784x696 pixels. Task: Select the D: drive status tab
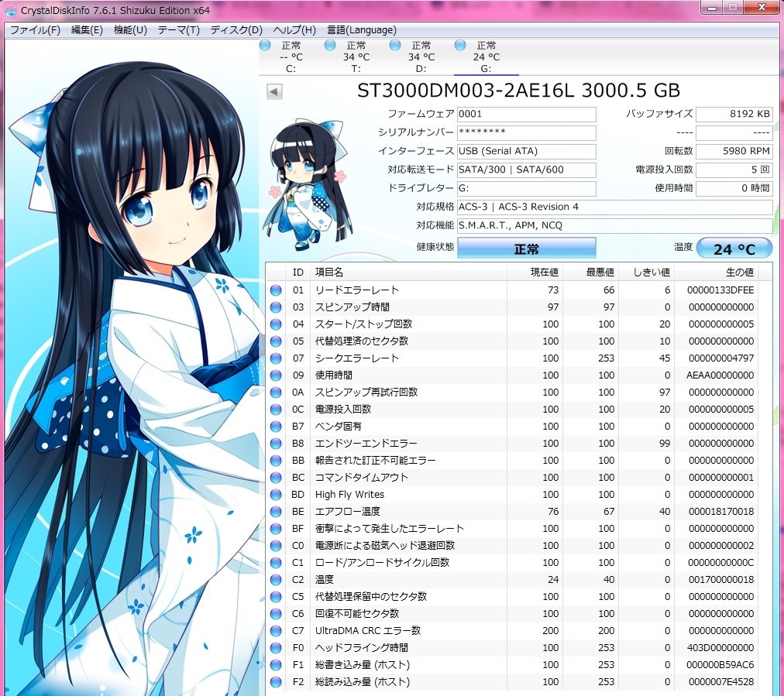click(x=421, y=57)
